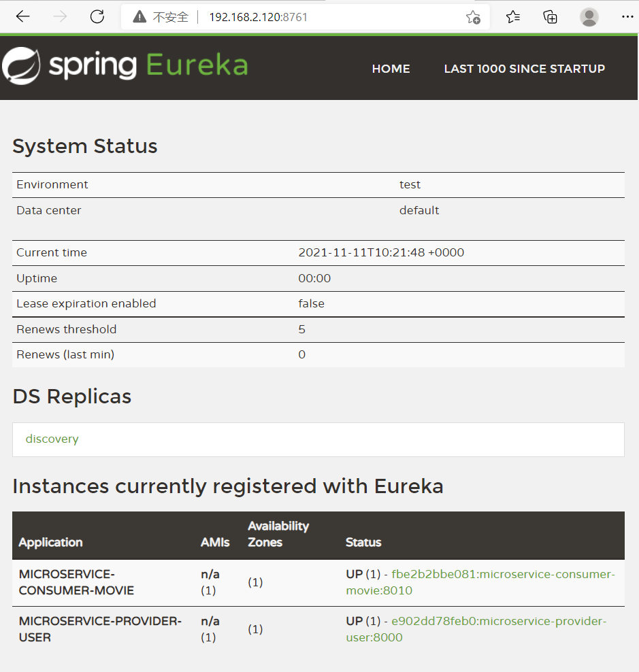Click the Availability Zones column header
Screen dimensions: 639x672
point(278,534)
